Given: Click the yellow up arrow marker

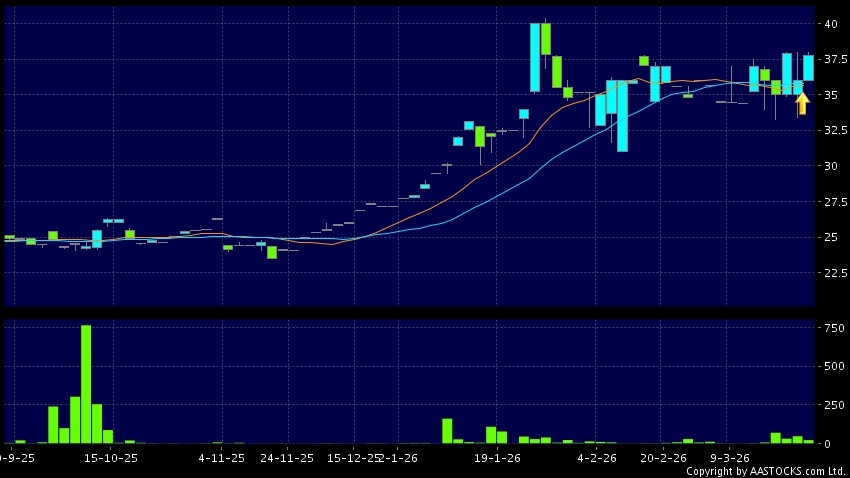Looking at the screenshot, I should pos(801,103).
